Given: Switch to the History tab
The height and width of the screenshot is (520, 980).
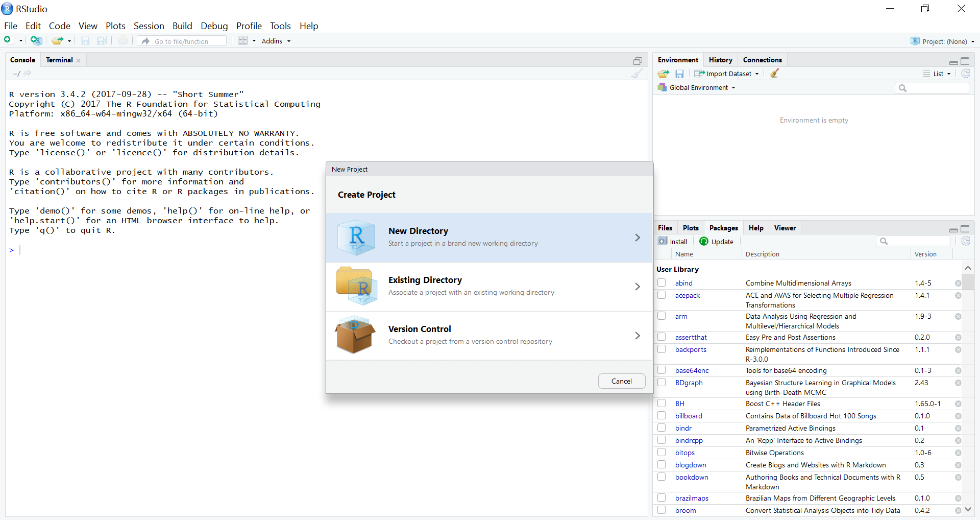Looking at the screenshot, I should click(x=720, y=60).
